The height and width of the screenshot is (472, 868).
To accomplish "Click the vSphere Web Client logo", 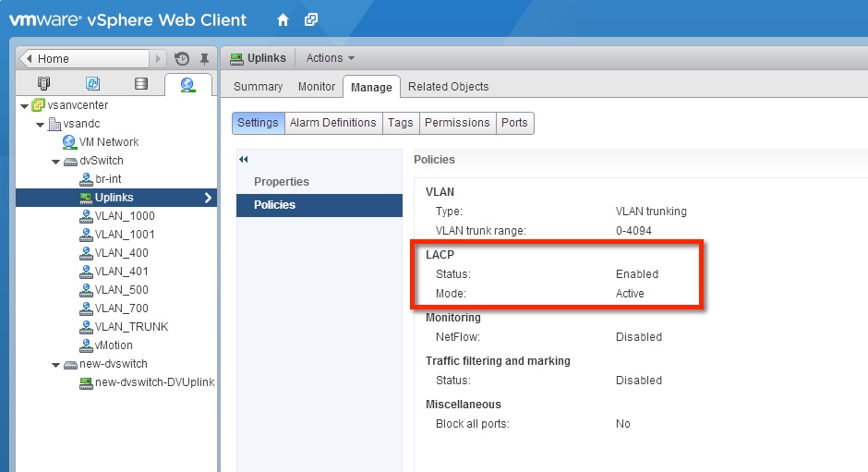I will (127, 20).
